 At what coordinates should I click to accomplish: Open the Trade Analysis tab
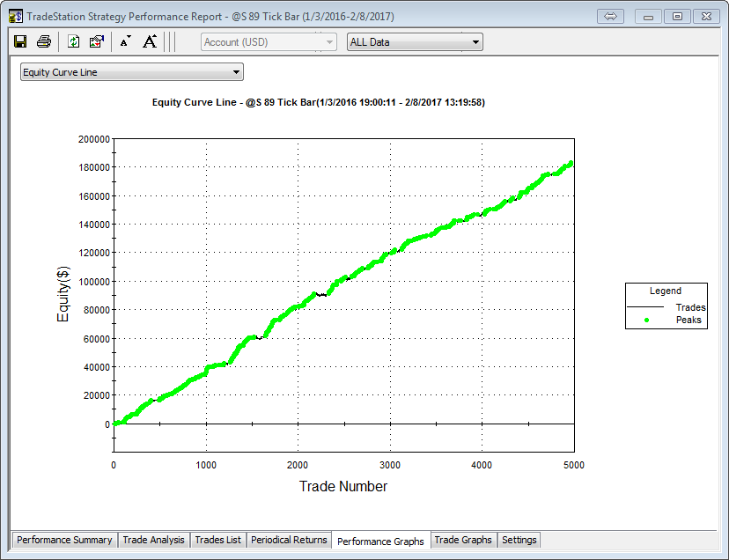pyautogui.click(x=154, y=540)
